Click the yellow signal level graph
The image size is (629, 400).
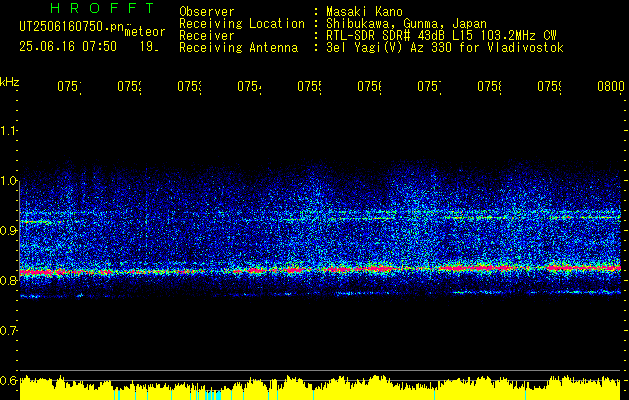coord(320,388)
